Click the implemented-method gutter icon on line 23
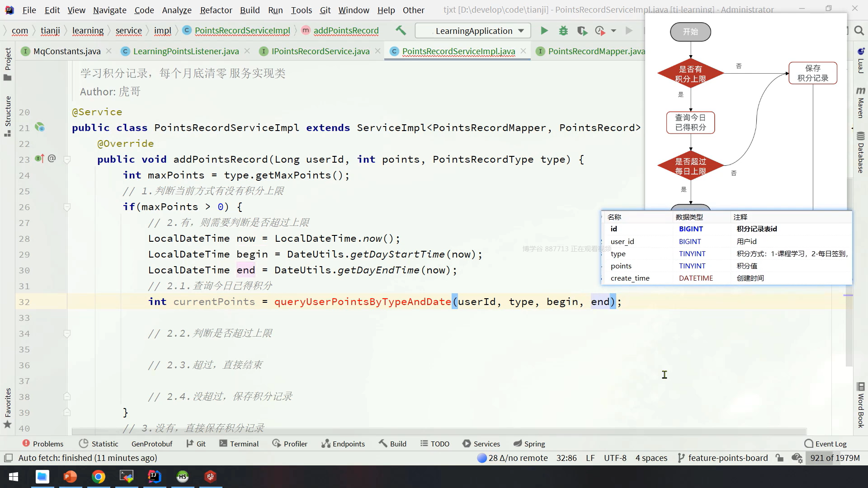868x488 pixels. (40, 159)
